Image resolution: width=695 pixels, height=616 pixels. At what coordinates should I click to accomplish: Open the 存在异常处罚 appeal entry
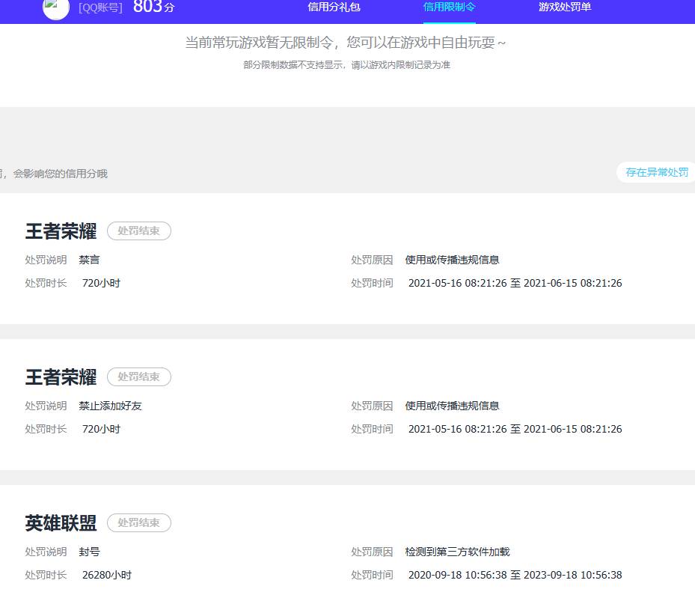(655, 172)
